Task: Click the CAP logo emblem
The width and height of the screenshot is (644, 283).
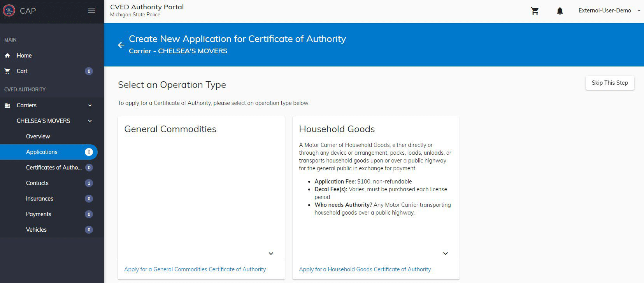Action: [x=9, y=10]
